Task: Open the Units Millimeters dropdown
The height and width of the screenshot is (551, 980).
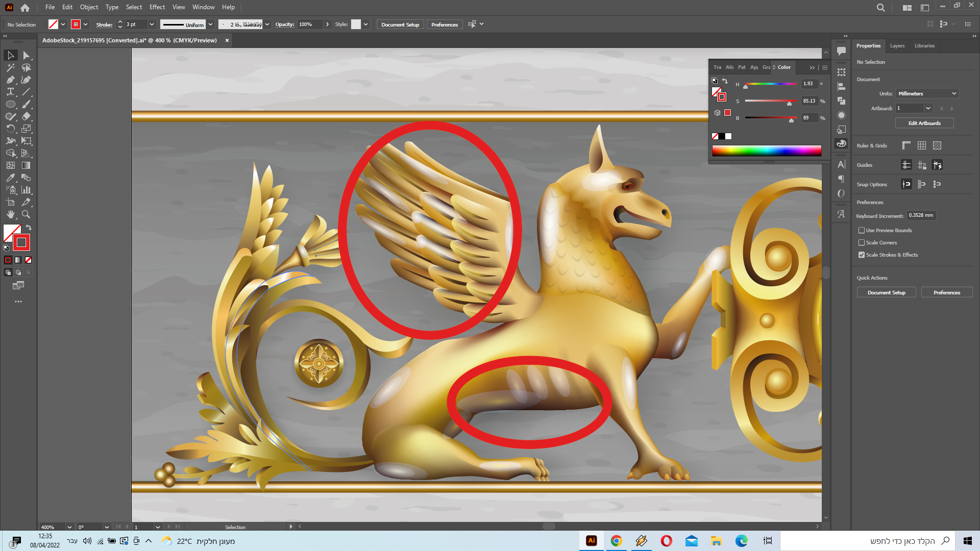Action: (x=927, y=94)
